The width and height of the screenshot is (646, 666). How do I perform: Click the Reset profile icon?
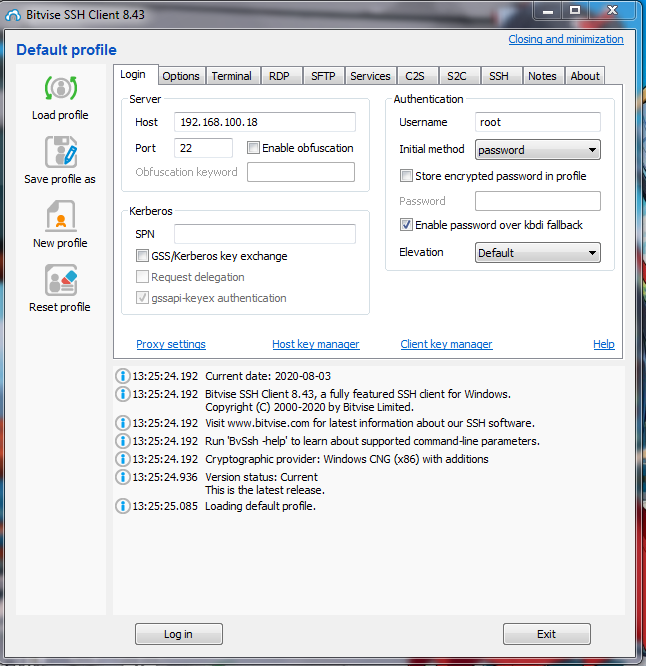click(x=61, y=280)
